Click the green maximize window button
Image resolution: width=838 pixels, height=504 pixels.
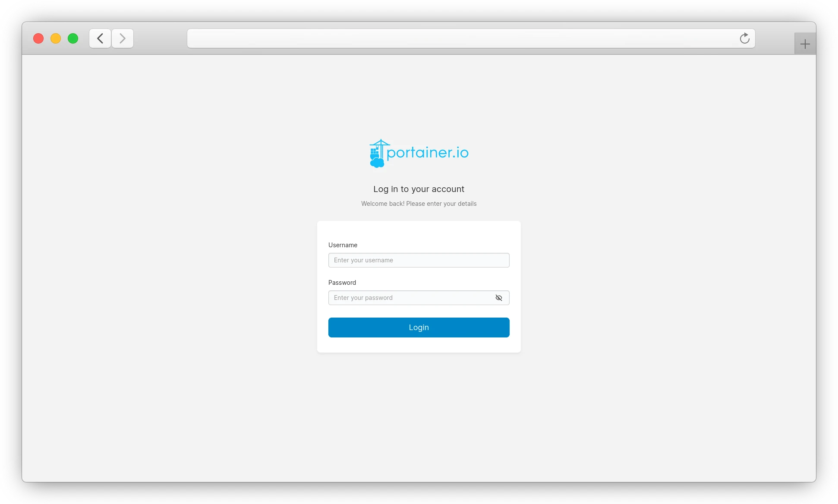pyautogui.click(x=73, y=38)
